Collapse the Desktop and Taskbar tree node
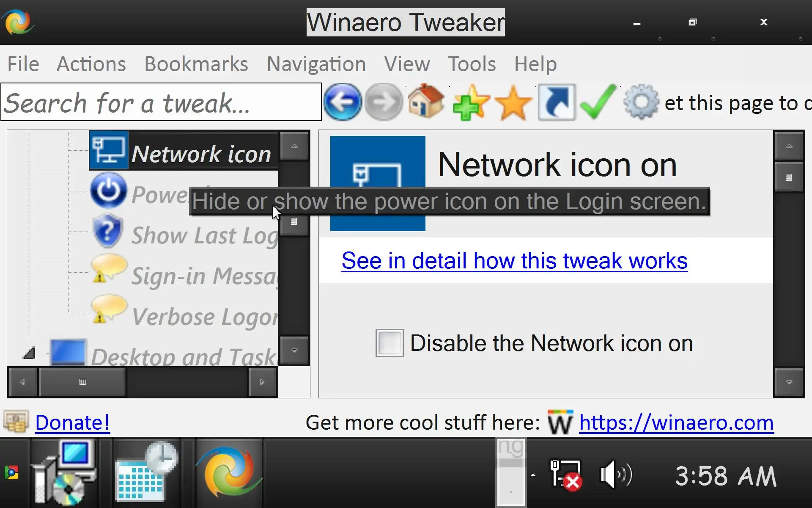Viewport: 812px width, 508px height. pyautogui.click(x=29, y=353)
